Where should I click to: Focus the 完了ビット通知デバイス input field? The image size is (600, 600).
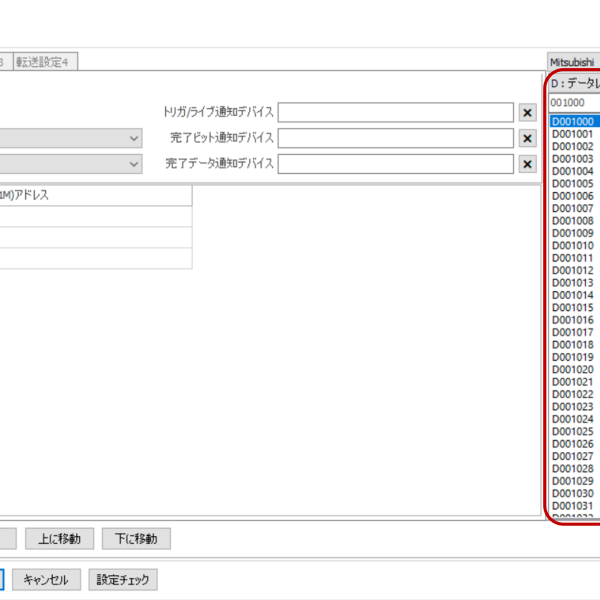pos(395,138)
